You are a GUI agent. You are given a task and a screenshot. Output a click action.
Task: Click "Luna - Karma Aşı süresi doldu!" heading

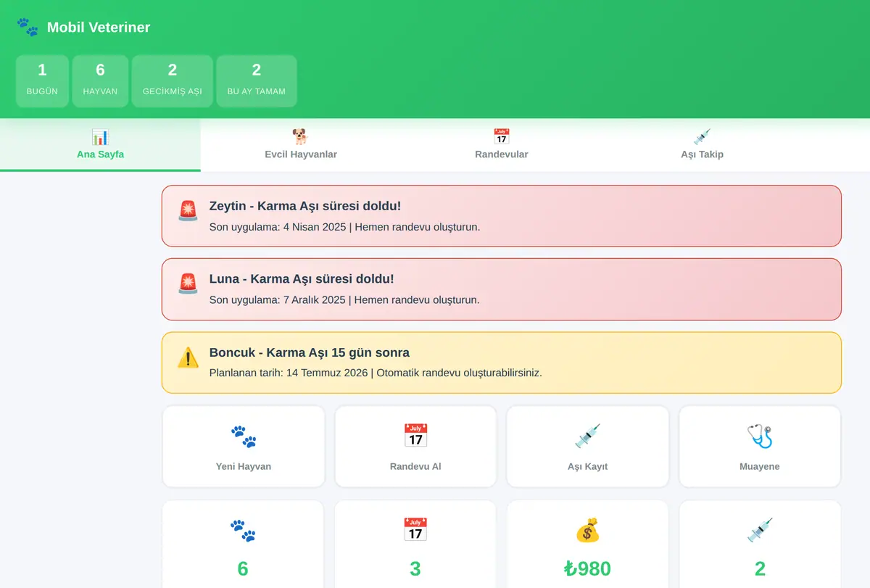point(302,278)
